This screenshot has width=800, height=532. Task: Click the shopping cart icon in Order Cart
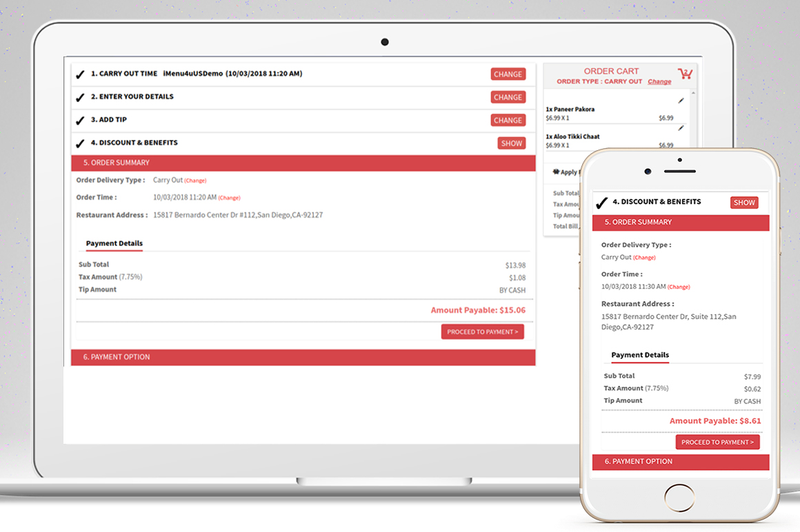click(685, 74)
